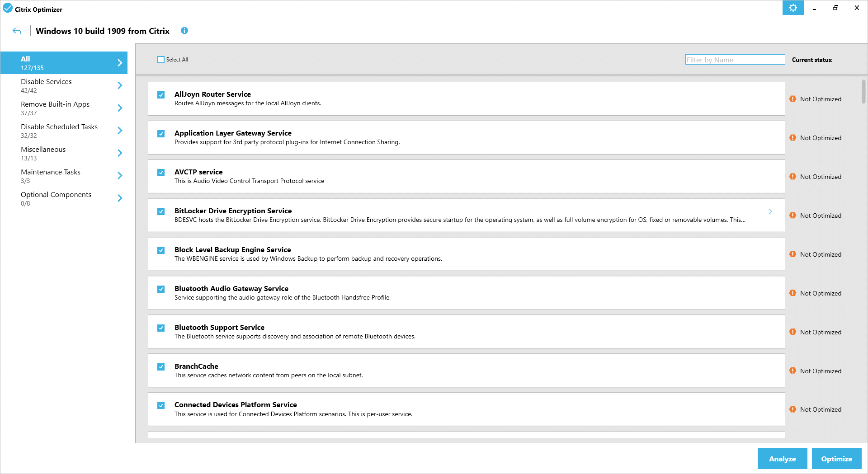868x474 pixels.
Task: Check the Select All checkbox
Action: (161, 60)
